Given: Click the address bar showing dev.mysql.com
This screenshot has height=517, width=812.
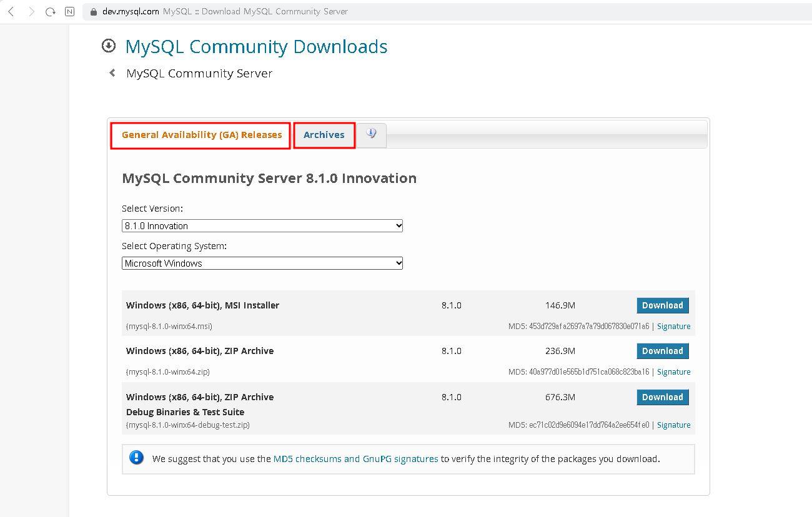Looking at the screenshot, I should point(447,11).
